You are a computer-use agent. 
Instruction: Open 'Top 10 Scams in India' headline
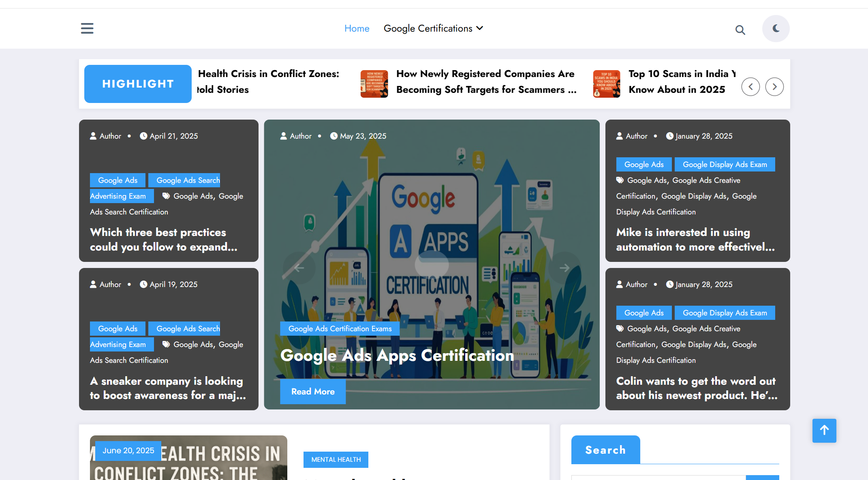(682, 81)
